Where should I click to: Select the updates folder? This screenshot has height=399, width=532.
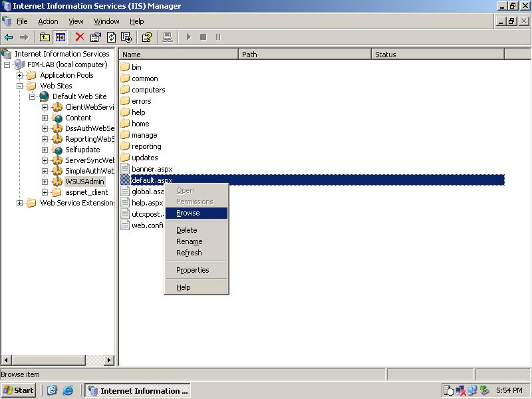(140, 158)
